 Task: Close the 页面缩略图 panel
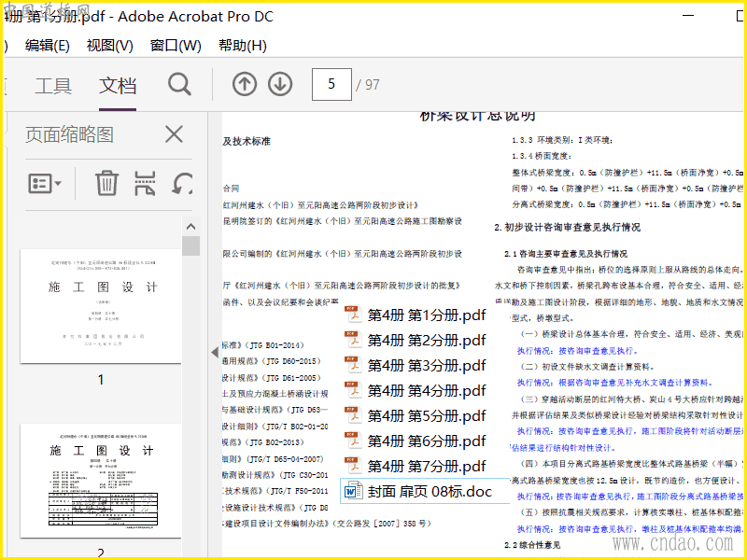(174, 134)
